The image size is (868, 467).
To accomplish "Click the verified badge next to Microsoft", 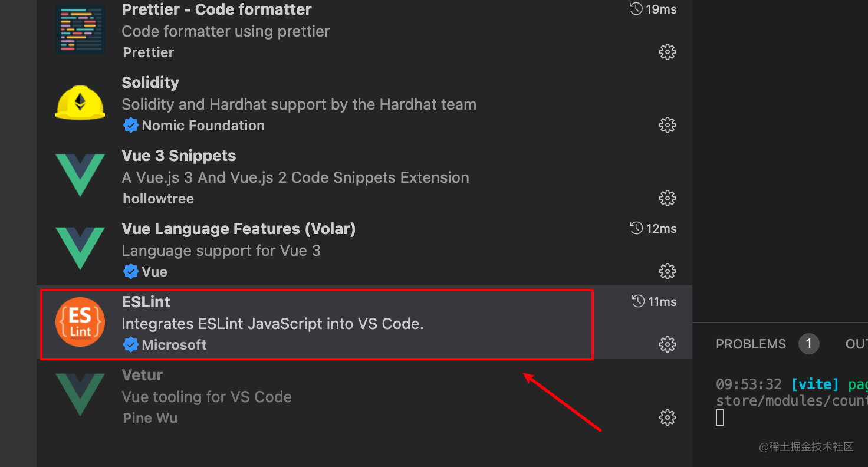I will [130, 344].
